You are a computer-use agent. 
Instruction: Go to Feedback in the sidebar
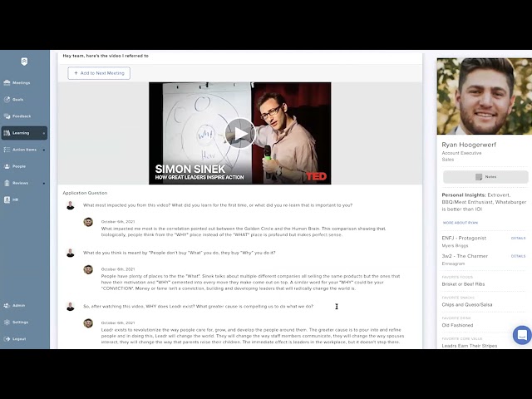coord(22,116)
